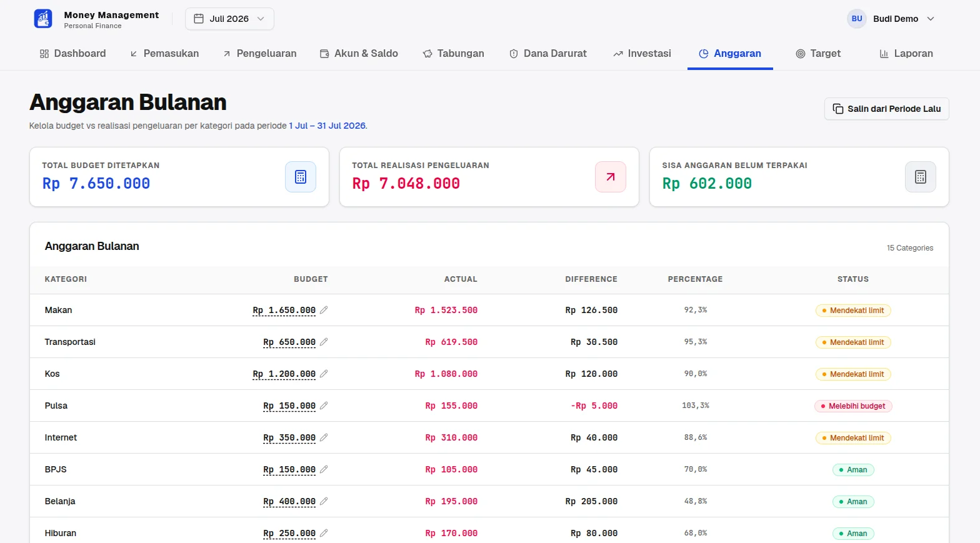Click the BUDGET column header
This screenshot has width=980, height=543.
click(311, 279)
